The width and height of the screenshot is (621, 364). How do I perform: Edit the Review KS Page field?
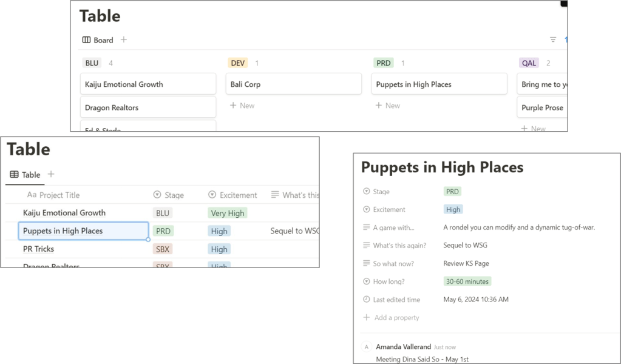tap(466, 263)
